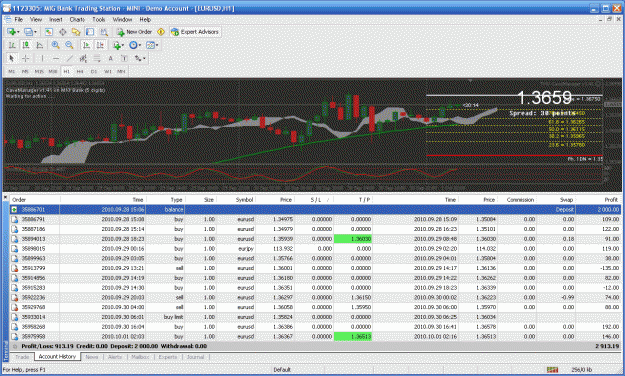The width and height of the screenshot is (625, 376).
Task: Select the text 'A' tool
Action: click(x=110, y=58)
